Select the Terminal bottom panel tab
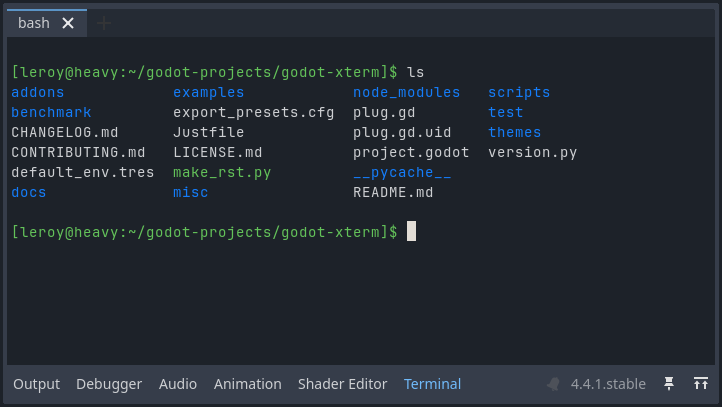This screenshot has height=407, width=722. (x=432, y=384)
